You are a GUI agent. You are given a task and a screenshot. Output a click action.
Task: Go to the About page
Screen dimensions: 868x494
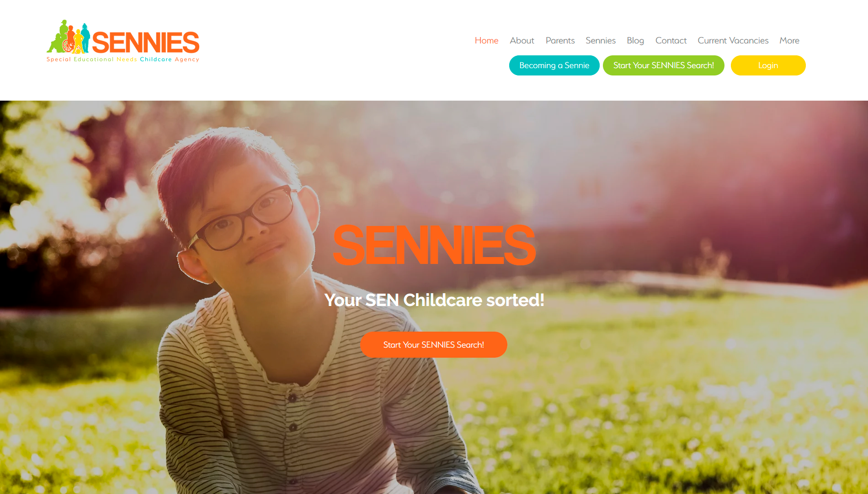pyautogui.click(x=522, y=40)
